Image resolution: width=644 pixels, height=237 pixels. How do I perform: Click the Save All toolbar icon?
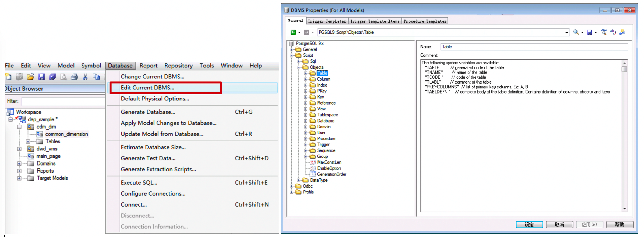click(x=52, y=77)
